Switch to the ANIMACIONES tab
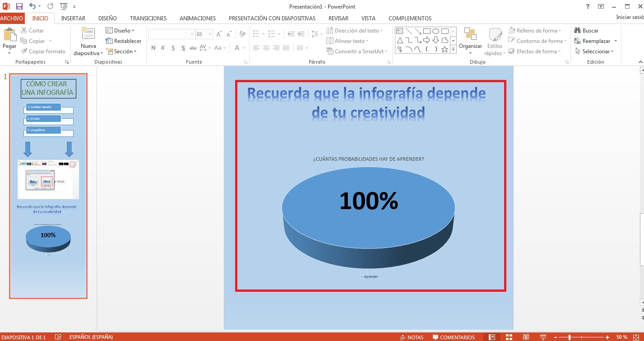 [197, 19]
